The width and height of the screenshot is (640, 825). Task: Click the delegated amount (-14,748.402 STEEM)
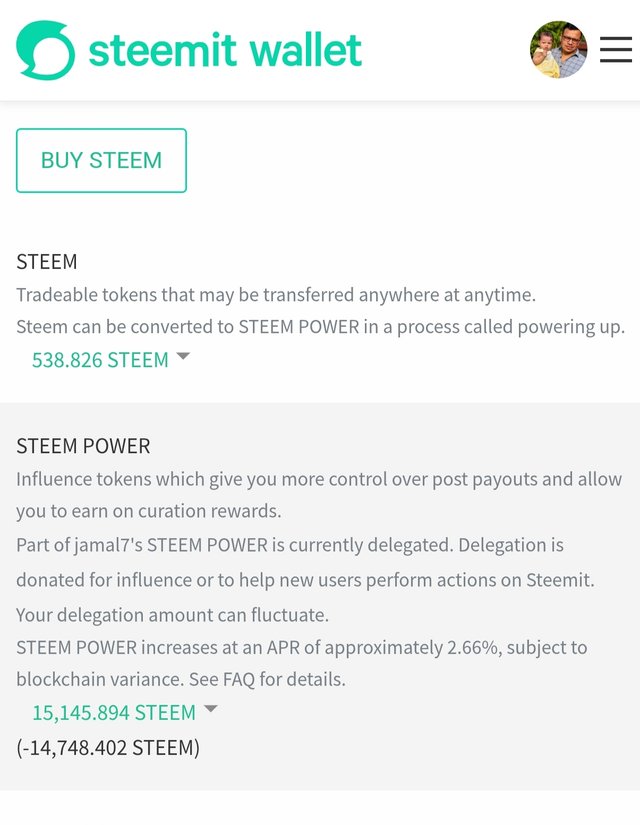tap(108, 747)
